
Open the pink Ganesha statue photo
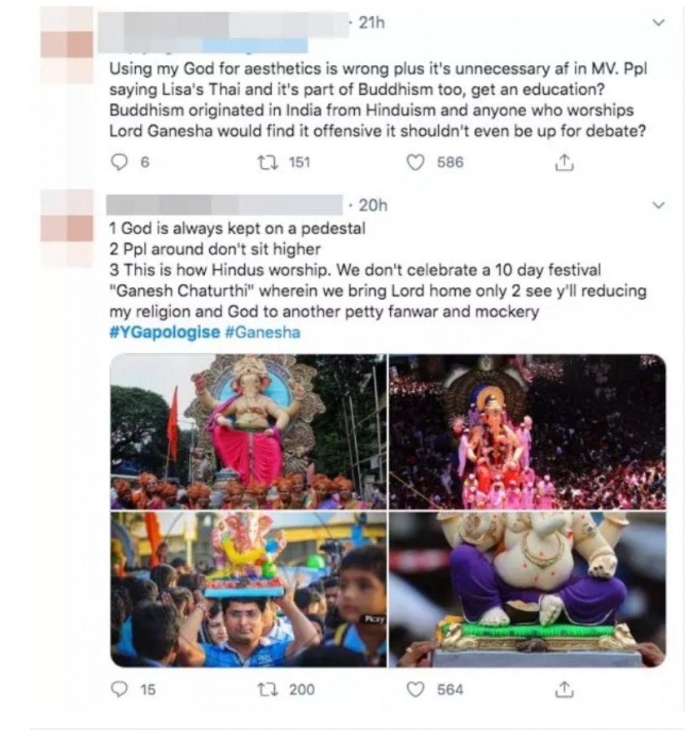249,432
